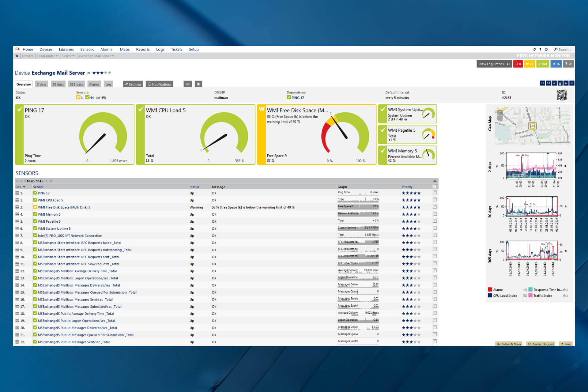The width and height of the screenshot is (588, 392).
Task: Click the power logout icon
Action: [x=546, y=49]
